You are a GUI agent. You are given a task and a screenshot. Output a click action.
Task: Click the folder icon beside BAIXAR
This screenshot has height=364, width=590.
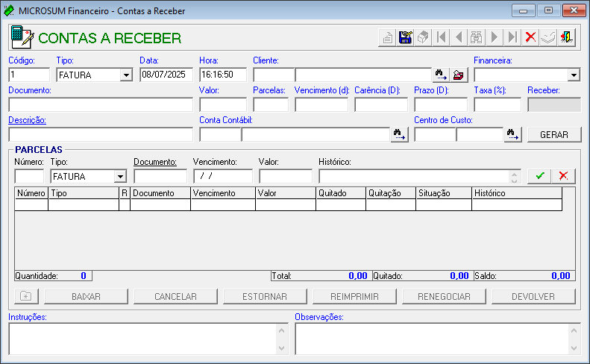[26, 296]
